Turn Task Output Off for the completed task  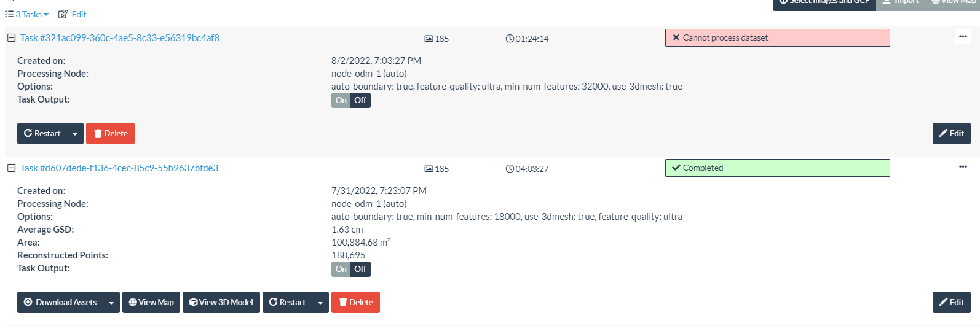click(x=360, y=270)
